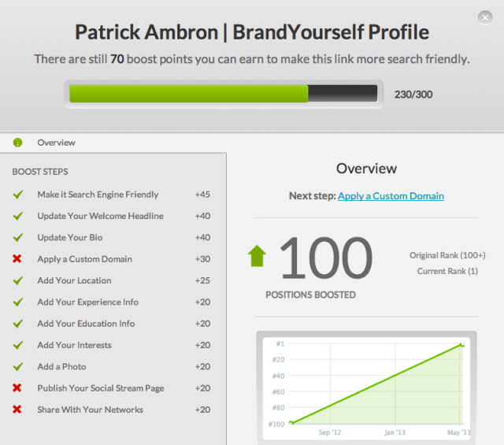The width and height of the screenshot is (504, 445).
Task: Select the Overview tab
Action: [56, 143]
